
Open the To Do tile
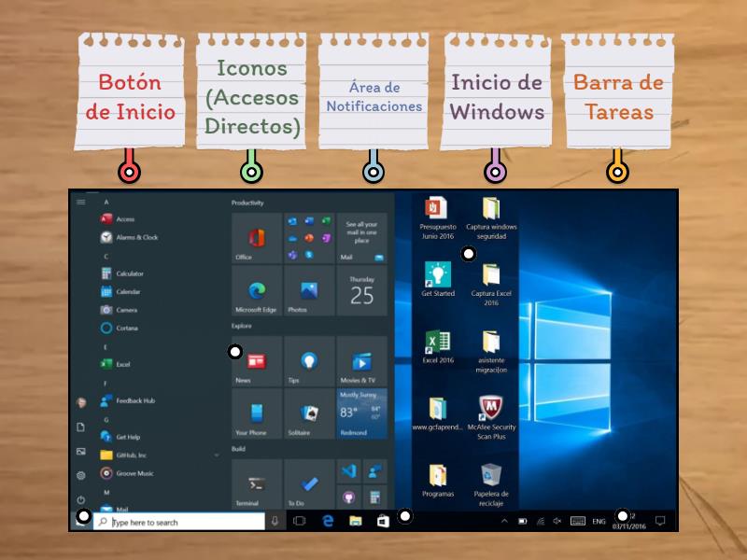(x=309, y=483)
